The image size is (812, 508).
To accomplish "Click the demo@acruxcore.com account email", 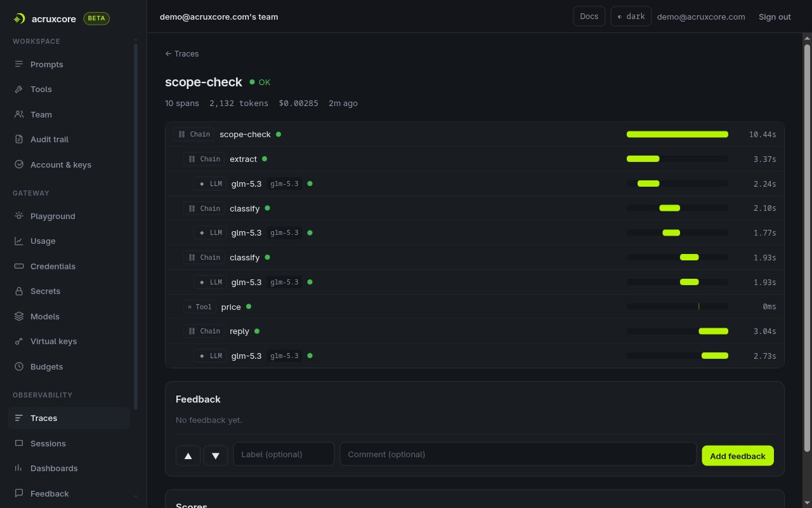I will [701, 17].
